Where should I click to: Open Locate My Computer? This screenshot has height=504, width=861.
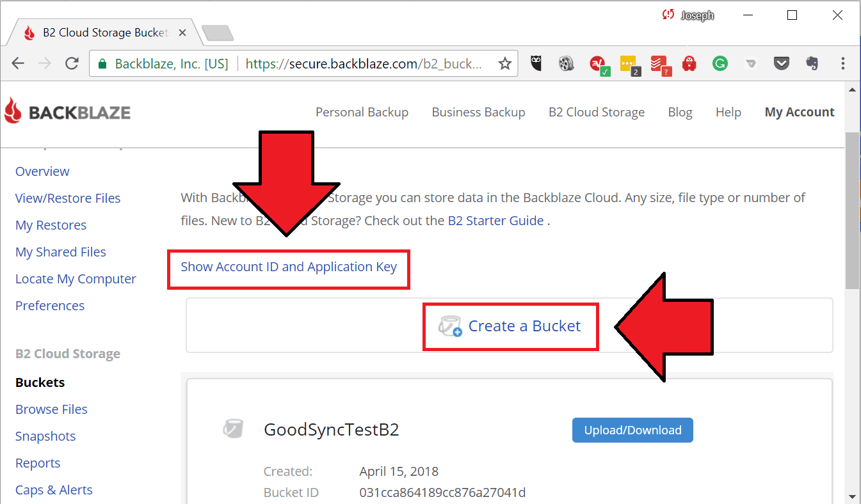pos(76,279)
